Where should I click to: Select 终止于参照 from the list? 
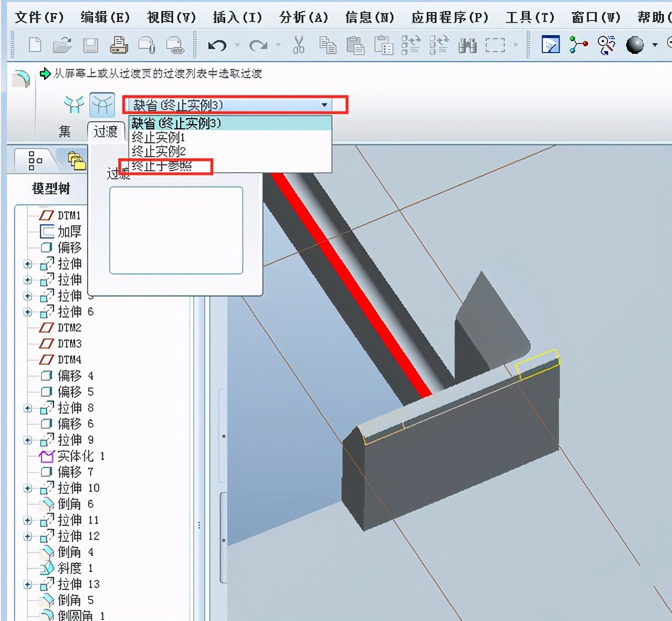[162, 166]
